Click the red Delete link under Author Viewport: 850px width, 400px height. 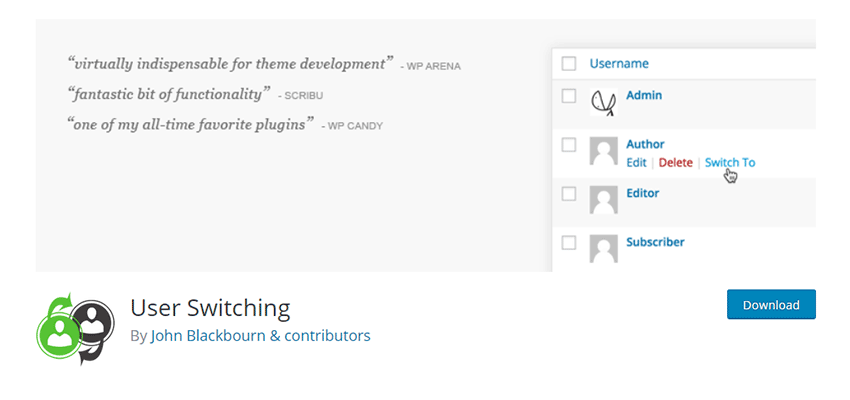676,162
